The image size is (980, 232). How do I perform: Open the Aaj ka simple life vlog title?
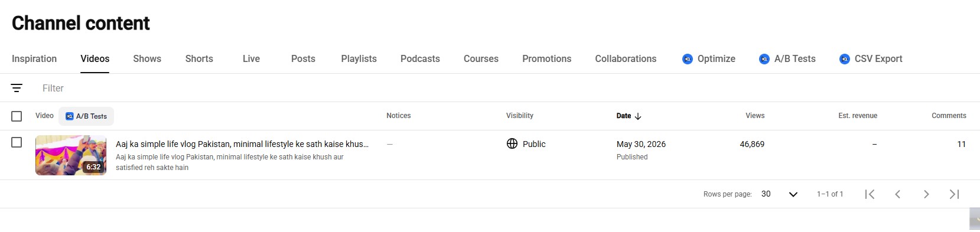(x=242, y=144)
